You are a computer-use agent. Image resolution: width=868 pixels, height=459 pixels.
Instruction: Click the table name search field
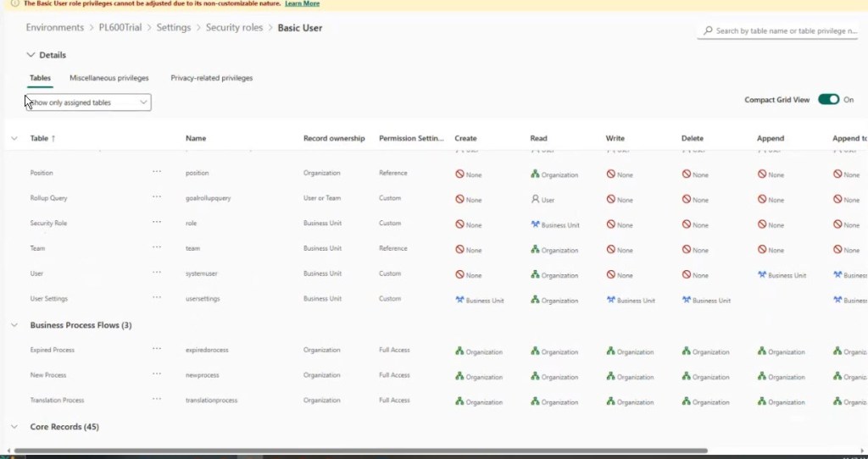pyautogui.click(x=784, y=31)
